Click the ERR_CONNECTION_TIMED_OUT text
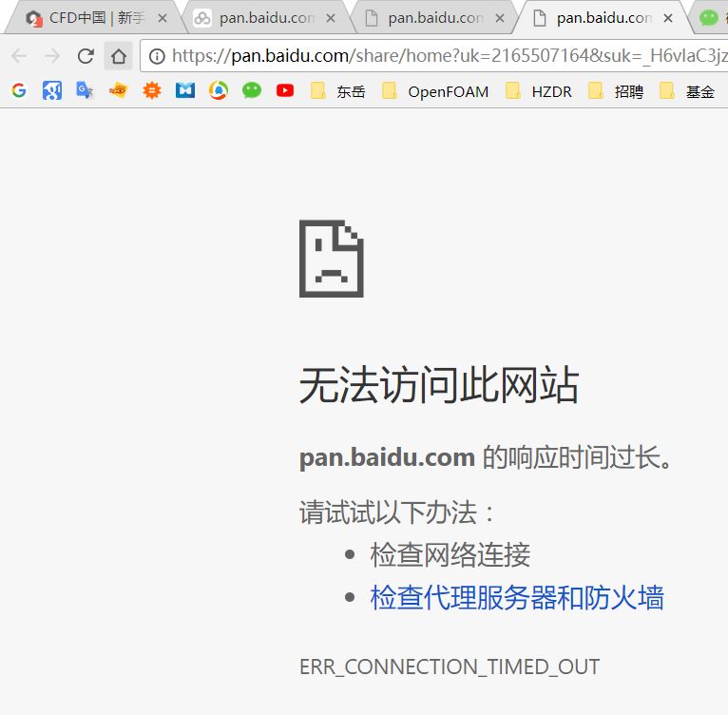 tap(450, 667)
